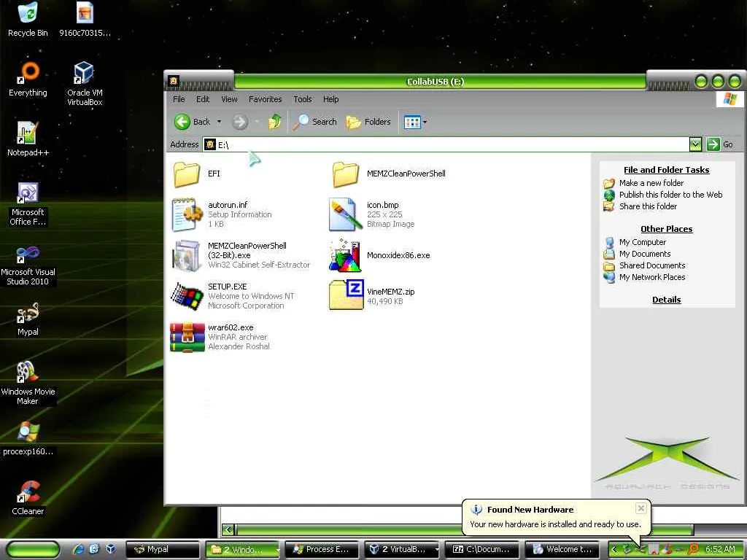Click the Forward arrow toolbar button

pyautogui.click(x=240, y=122)
